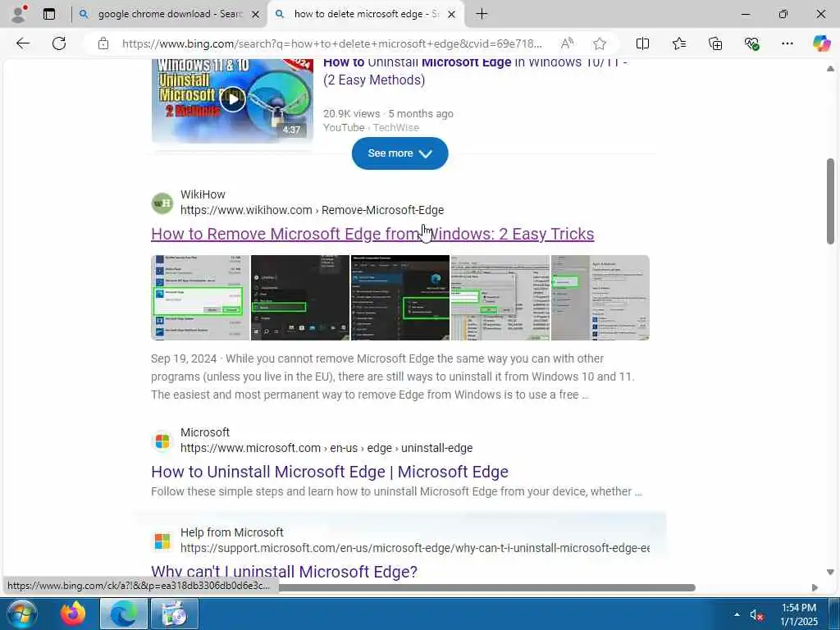This screenshot has height=630, width=840.
Task: Open Browser essentials heart icon
Action: [x=751, y=43]
